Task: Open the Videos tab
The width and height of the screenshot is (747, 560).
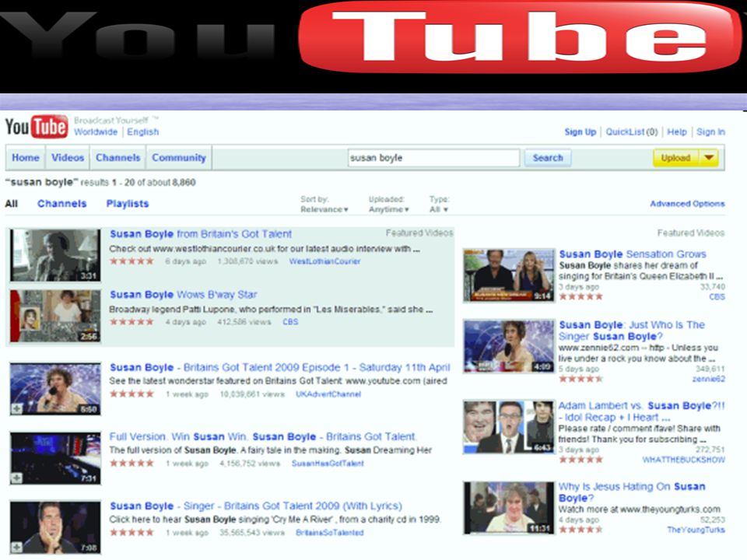Action: tap(68, 158)
